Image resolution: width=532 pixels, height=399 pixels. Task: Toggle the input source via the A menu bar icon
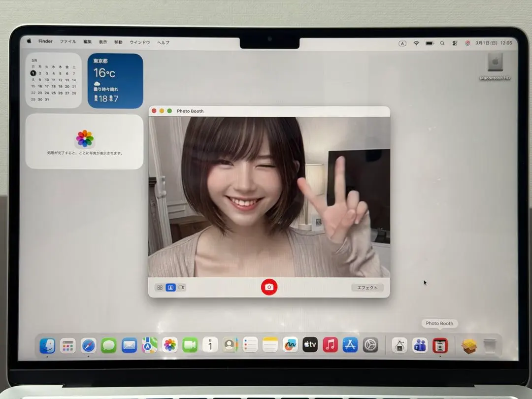pyautogui.click(x=402, y=43)
